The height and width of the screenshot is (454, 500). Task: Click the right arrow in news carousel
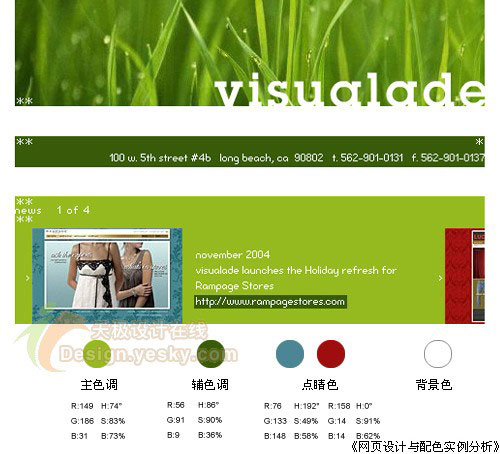point(440,278)
